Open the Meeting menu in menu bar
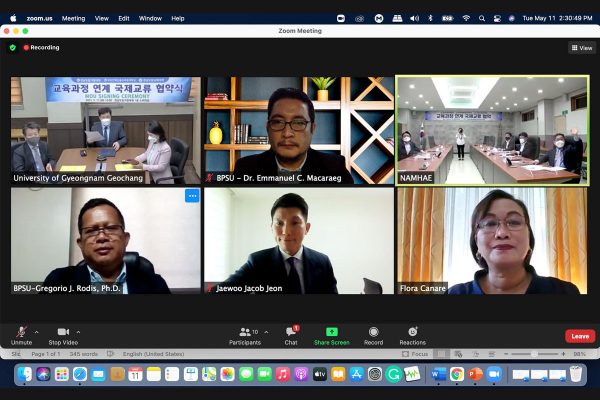 (73, 18)
